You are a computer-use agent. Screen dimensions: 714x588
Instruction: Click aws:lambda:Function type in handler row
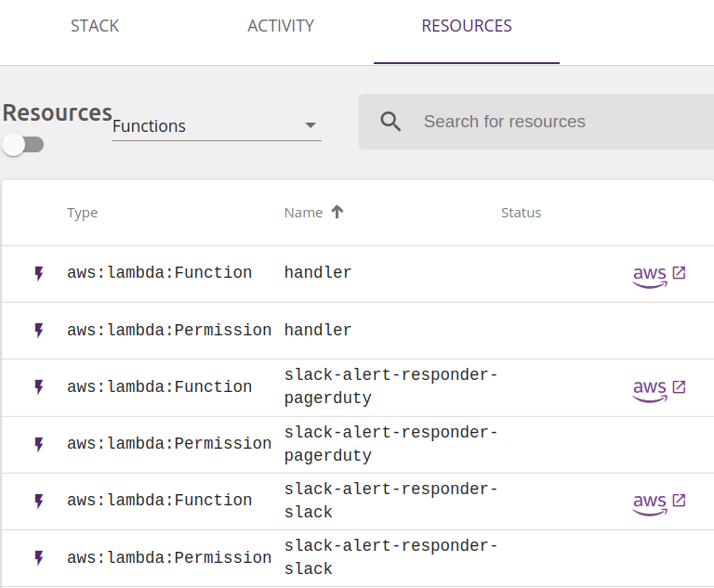click(x=159, y=272)
